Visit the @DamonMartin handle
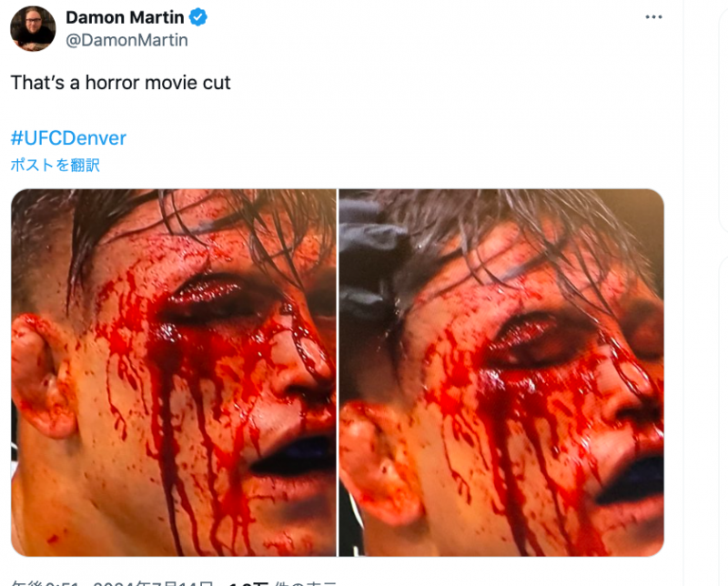Image resolution: width=728 pixels, height=586 pixels. click(126, 40)
